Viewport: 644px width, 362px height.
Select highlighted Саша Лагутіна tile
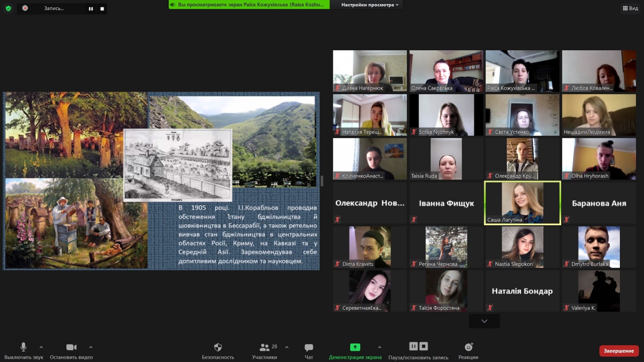point(522,203)
